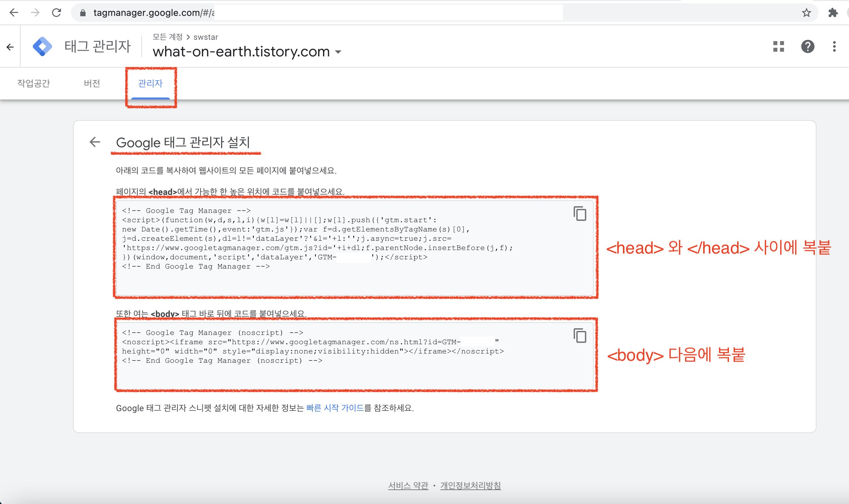The width and height of the screenshot is (849, 504).
Task: Click the lock icon in the address bar
Action: pyautogui.click(x=83, y=13)
